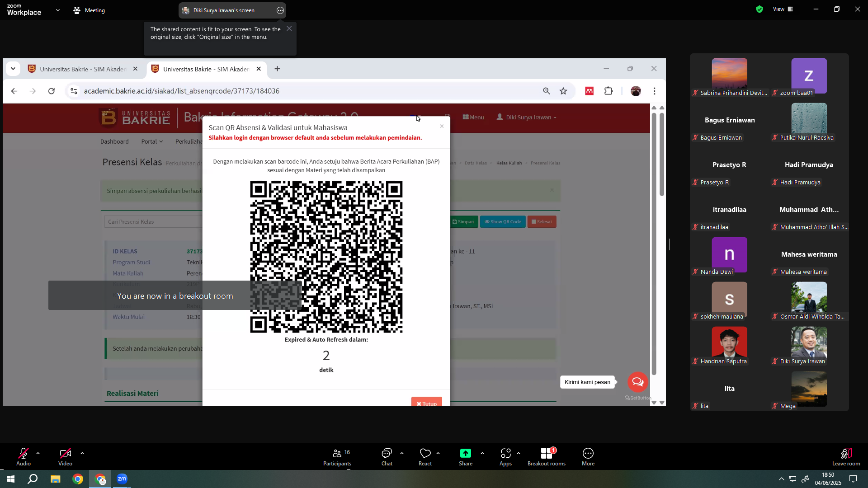Show hidden system tray icons
This screenshot has height=488, width=868.
(781, 479)
